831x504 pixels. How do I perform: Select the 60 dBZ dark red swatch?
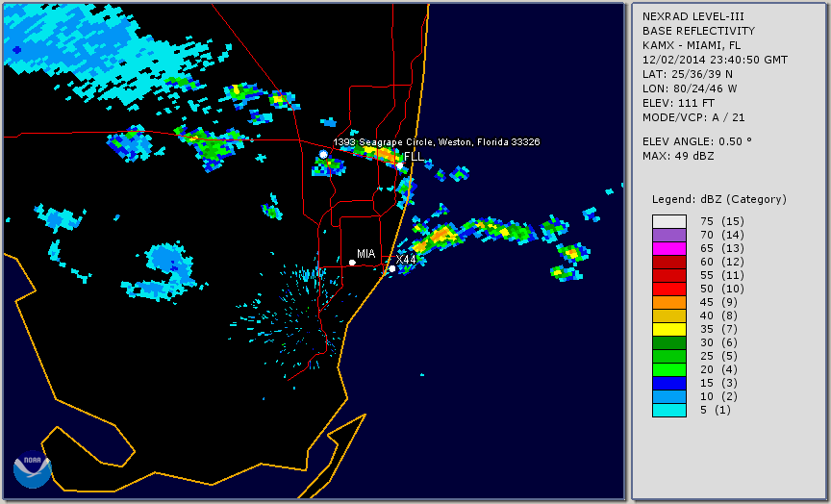tap(669, 262)
